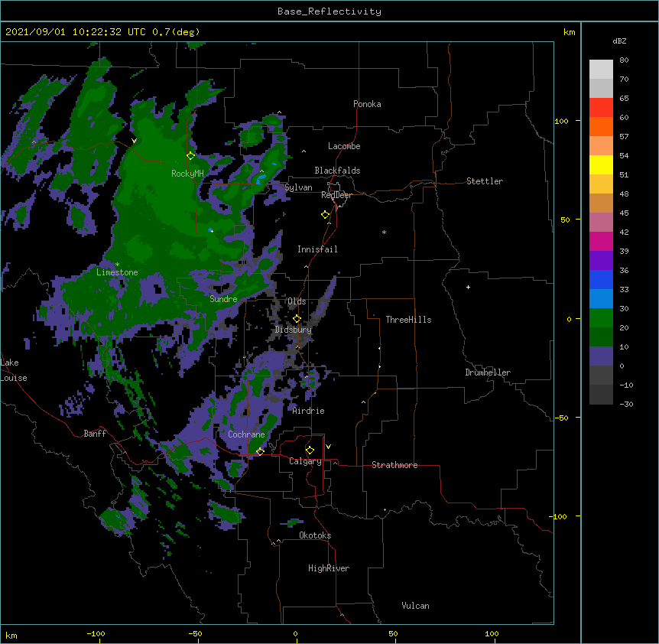Click the Blackfalds town label

(337, 171)
